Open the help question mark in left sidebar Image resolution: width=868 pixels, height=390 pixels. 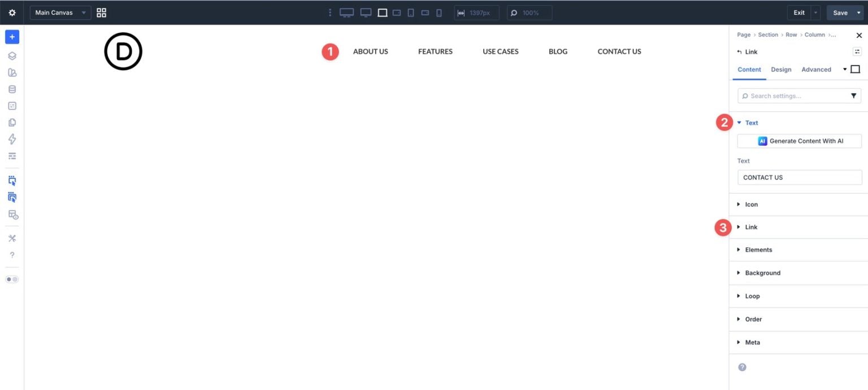coord(12,255)
